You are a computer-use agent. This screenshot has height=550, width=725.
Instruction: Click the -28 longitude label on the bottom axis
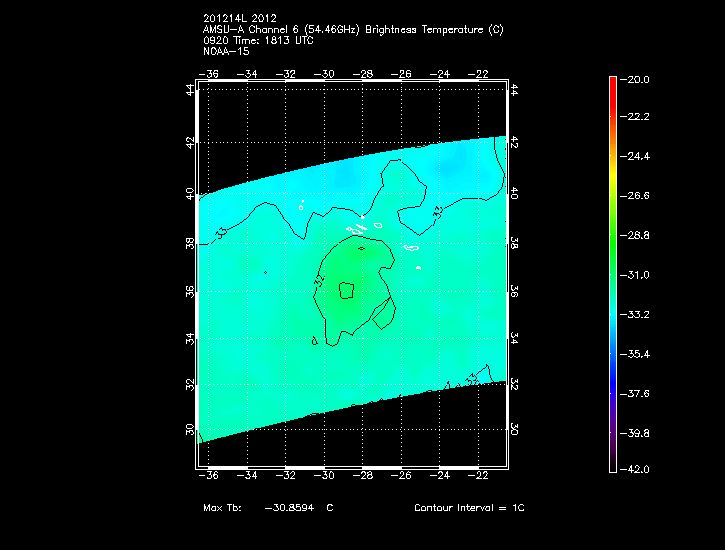pos(365,476)
